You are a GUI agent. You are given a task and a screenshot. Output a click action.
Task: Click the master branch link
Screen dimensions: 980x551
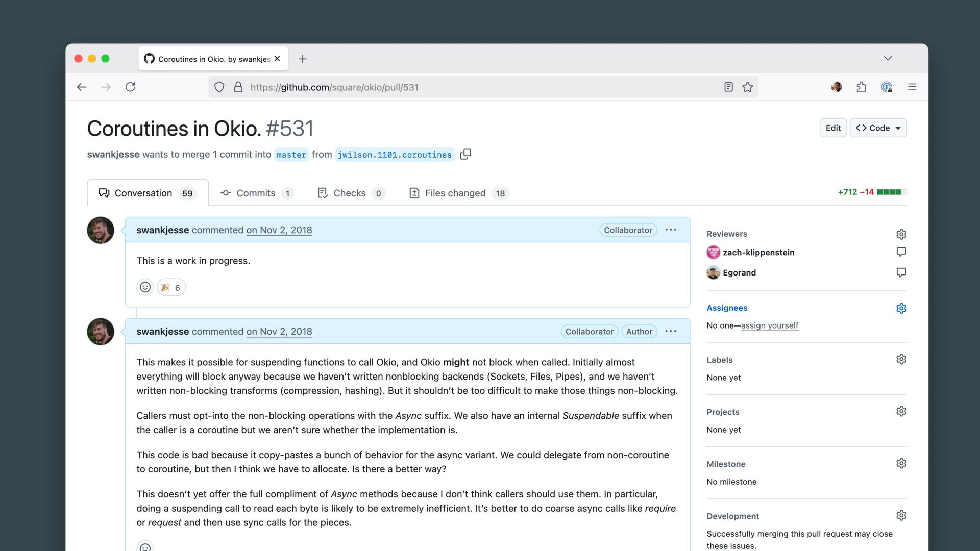coord(291,155)
